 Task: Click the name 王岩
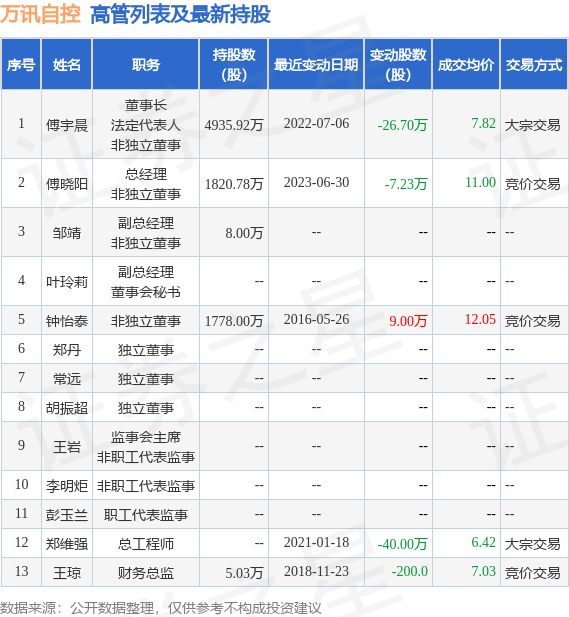pyautogui.click(x=67, y=447)
